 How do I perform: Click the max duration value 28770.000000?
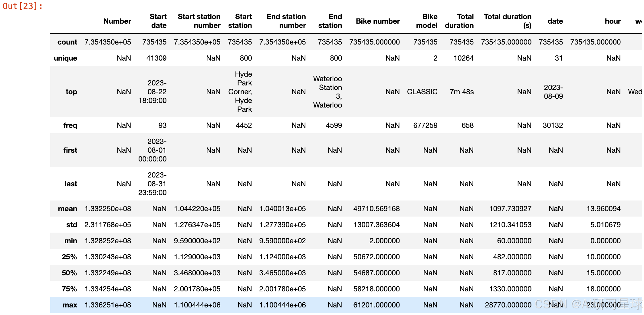pos(508,305)
